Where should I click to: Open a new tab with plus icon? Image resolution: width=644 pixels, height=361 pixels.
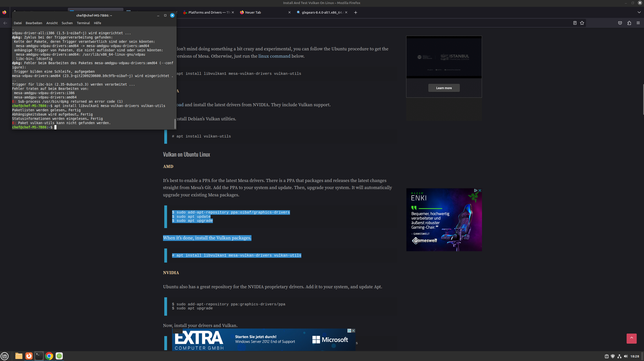click(x=356, y=12)
